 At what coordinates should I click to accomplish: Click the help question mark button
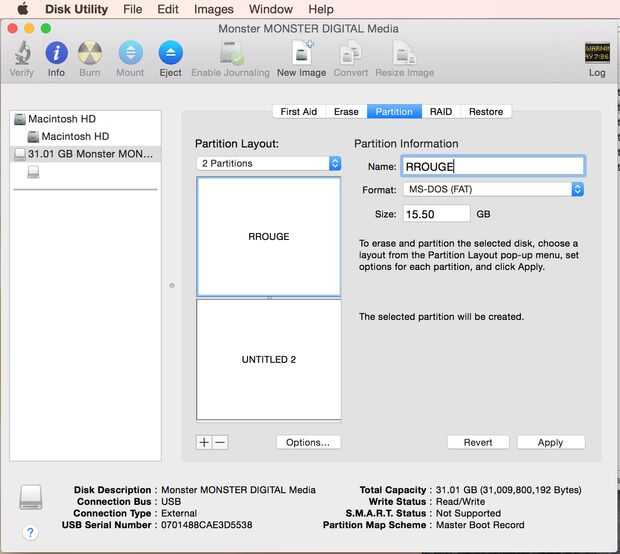[x=30, y=532]
